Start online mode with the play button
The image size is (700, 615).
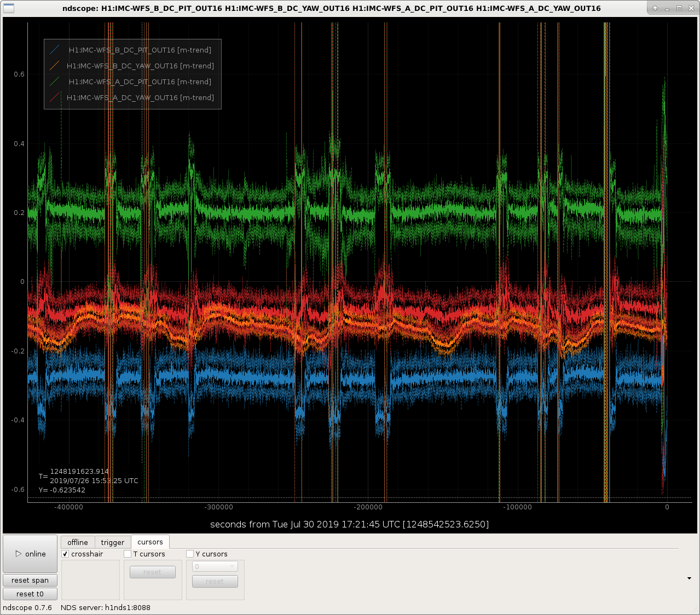30,554
